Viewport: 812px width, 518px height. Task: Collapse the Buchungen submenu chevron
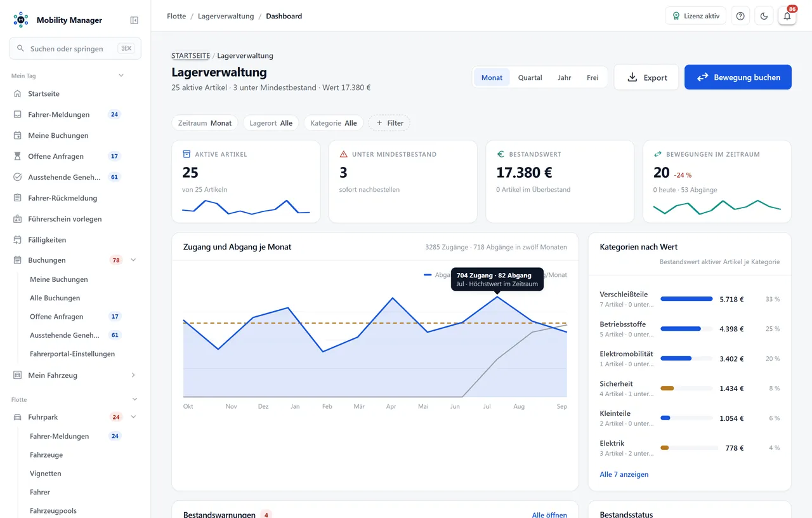(x=133, y=260)
